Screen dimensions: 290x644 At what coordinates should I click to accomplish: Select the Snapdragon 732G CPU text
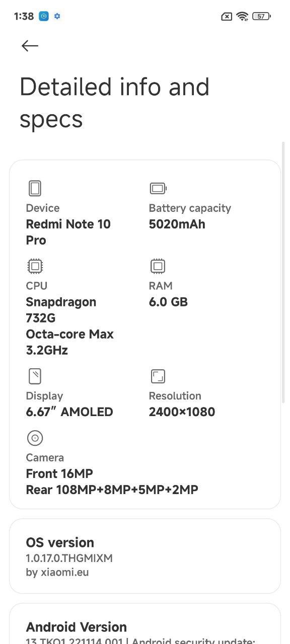pyautogui.click(x=61, y=310)
